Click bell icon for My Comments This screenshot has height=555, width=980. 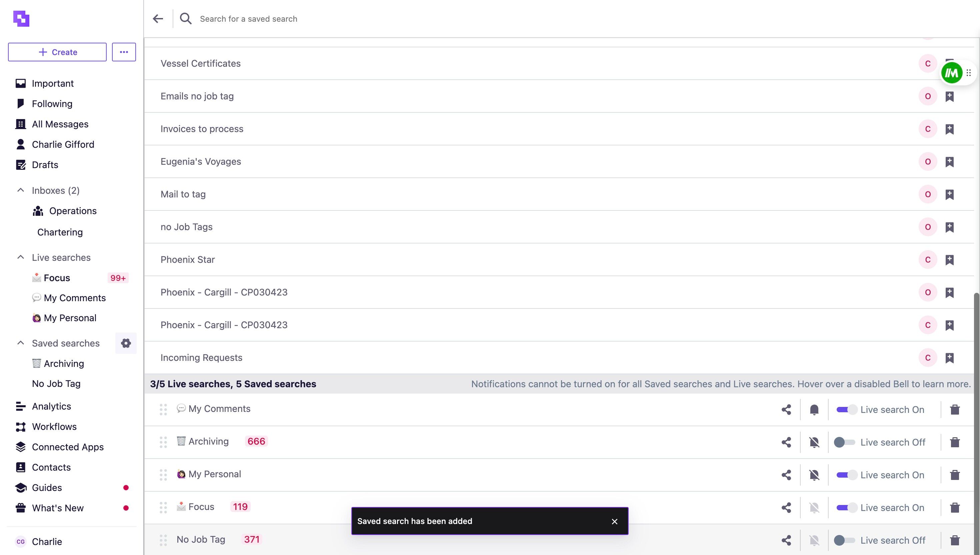(814, 409)
